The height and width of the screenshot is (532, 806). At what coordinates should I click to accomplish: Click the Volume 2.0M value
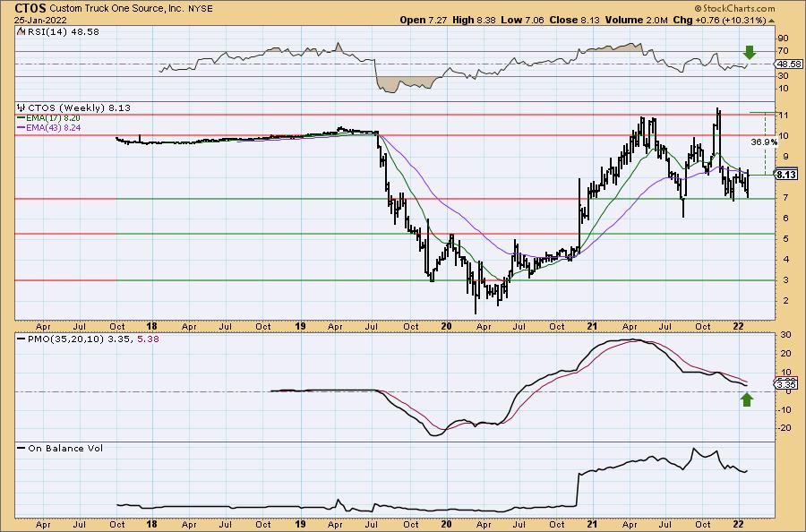pos(637,20)
